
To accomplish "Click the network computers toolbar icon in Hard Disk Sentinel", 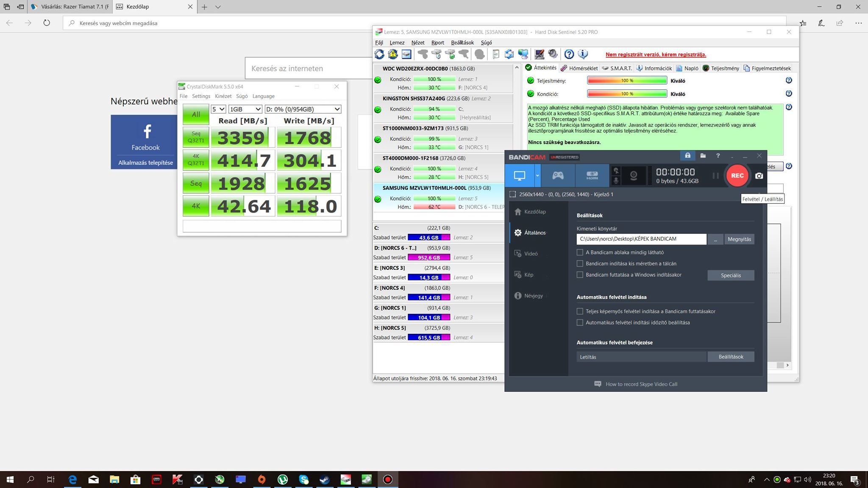I will click(523, 54).
